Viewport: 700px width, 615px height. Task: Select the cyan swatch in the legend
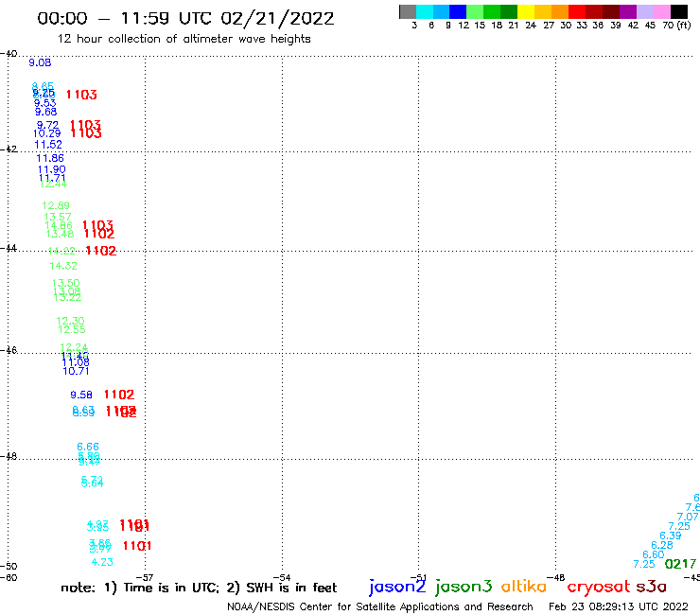(425, 11)
